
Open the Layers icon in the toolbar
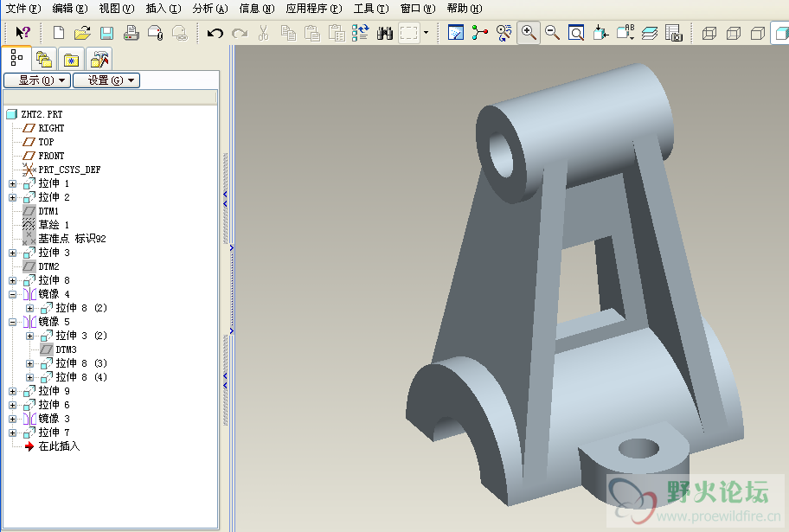click(x=650, y=33)
